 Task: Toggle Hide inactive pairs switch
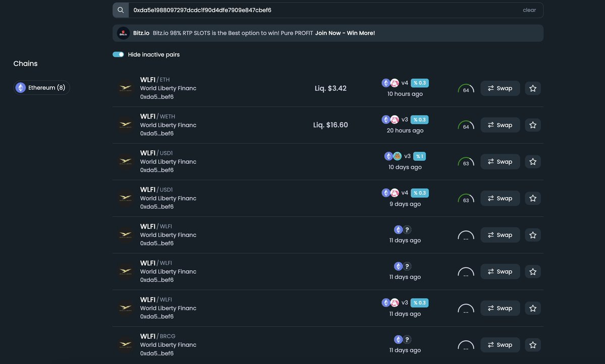pos(118,54)
